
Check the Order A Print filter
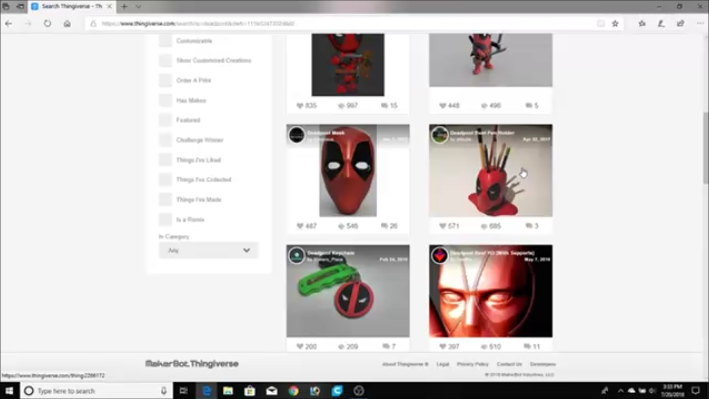165,80
